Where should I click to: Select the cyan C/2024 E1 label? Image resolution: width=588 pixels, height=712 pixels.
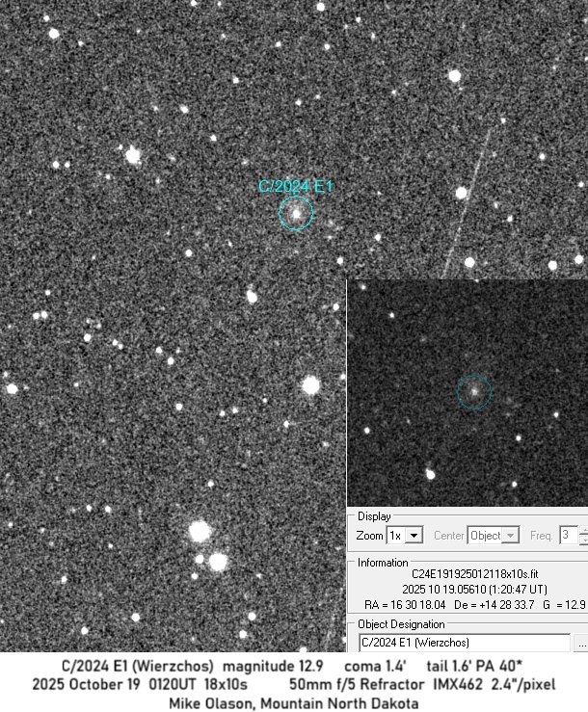pyautogui.click(x=296, y=186)
